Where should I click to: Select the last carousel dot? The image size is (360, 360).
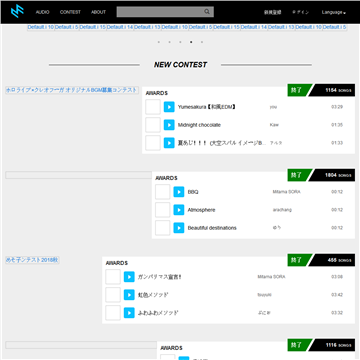(x=202, y=42)
